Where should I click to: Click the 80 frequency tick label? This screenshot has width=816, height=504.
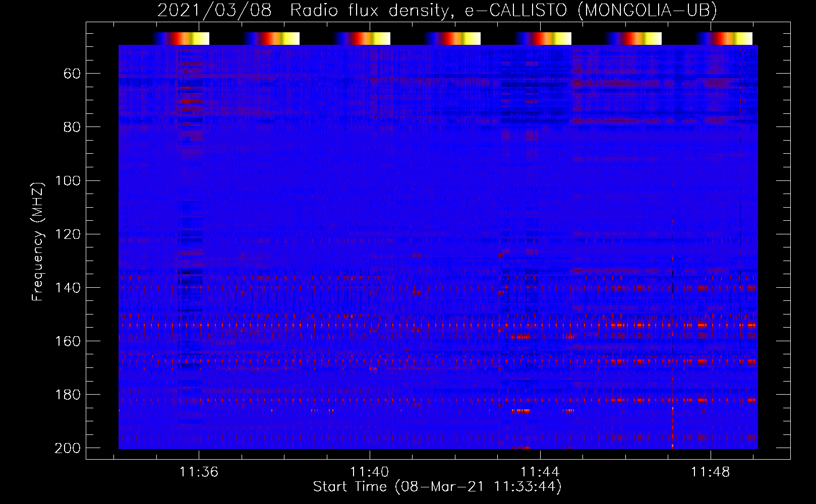72,127
